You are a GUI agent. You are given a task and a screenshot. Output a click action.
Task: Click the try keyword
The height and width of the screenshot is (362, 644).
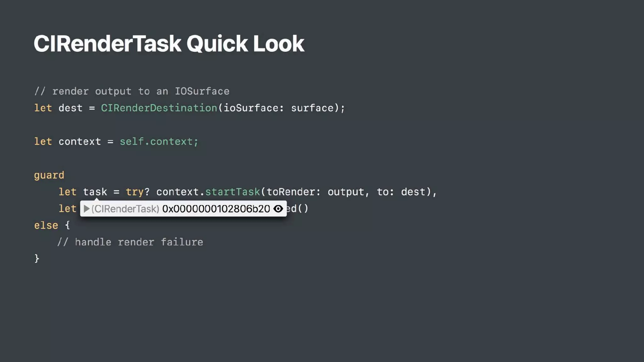(x=135, y=192)
